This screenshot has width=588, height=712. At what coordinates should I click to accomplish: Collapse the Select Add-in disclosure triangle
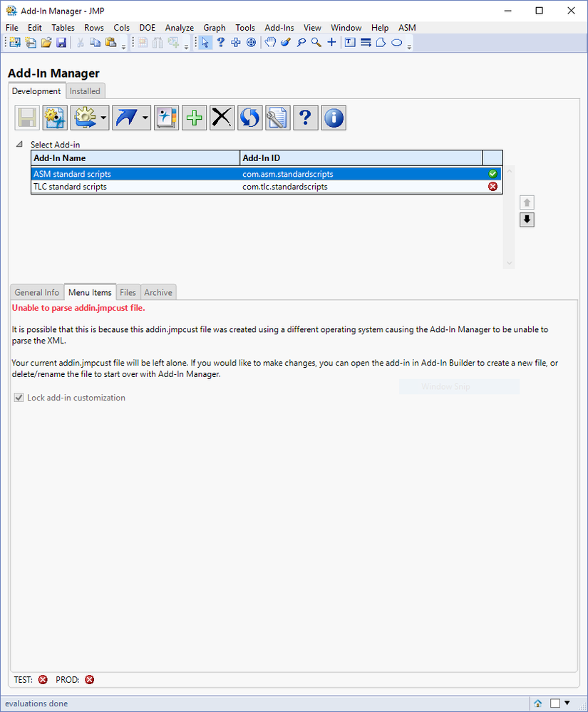coord(19,145)
